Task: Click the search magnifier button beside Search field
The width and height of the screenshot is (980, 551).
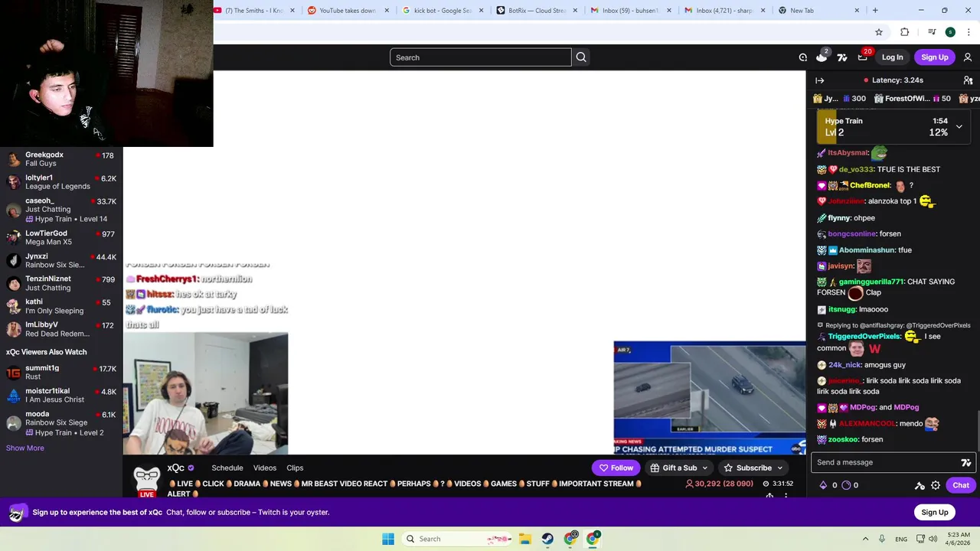Action: (581, 57)
